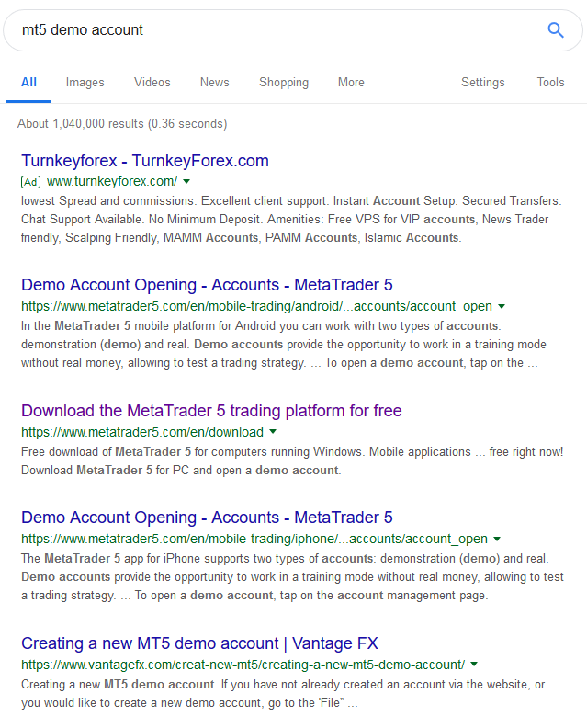
Task: Click the Ad badge next to turnkeyforex URL
Action: 30,182
